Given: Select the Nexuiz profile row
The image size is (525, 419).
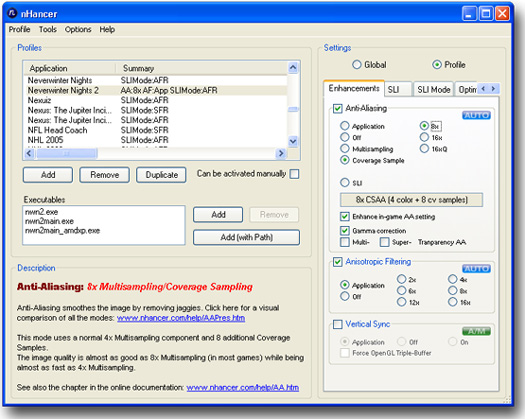Looking at the screenshot, I should pyautogui.click(x=156, y=100).
